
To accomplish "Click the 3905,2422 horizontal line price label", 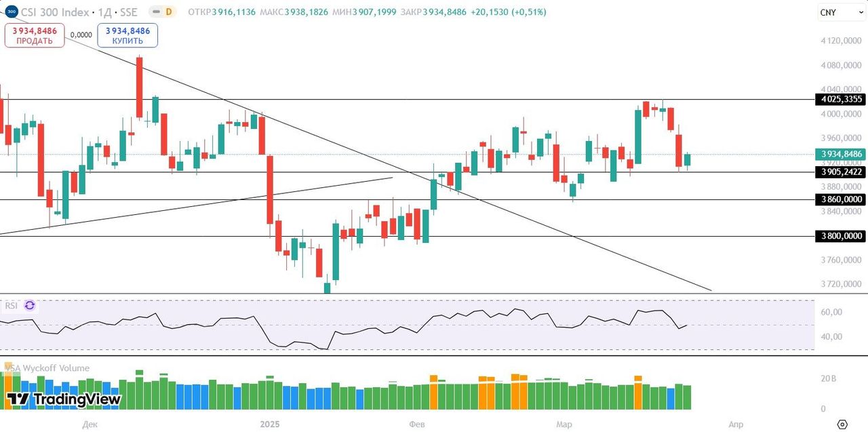I will tap(841, 172).
